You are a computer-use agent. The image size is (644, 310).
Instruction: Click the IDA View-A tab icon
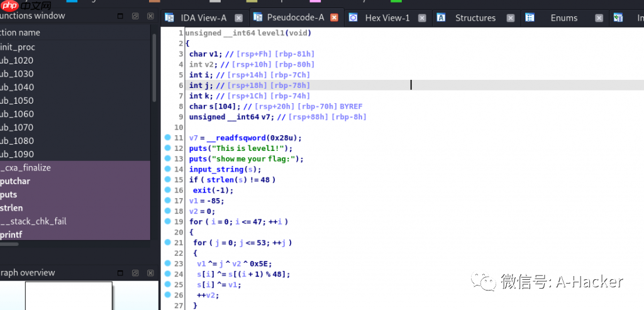coord(169,17)
